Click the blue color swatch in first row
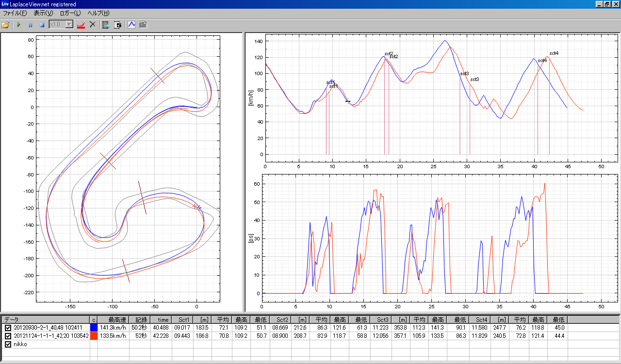 coord(94,328)
